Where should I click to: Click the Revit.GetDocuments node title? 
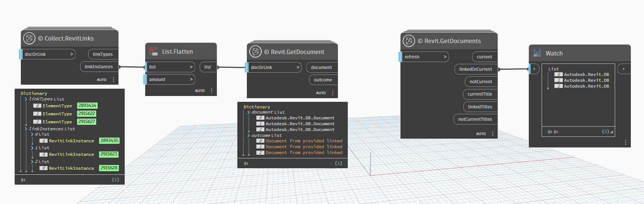pos(449,41)
